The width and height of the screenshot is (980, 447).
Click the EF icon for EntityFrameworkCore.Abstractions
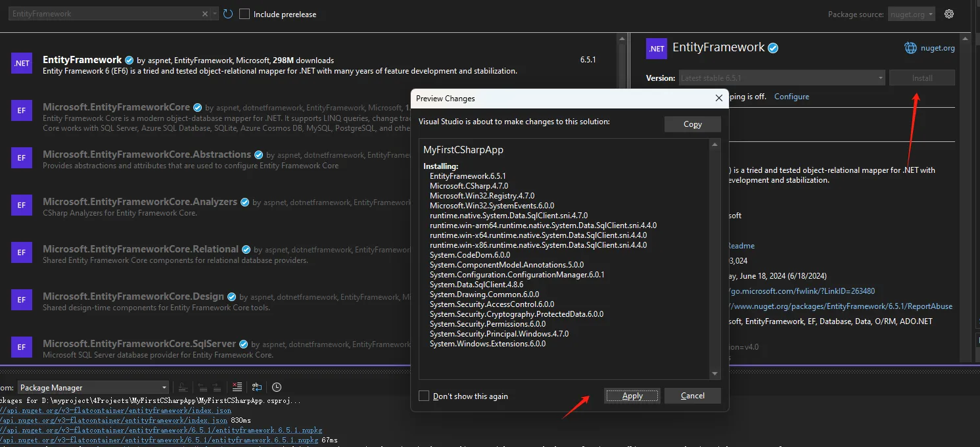(22, 158)
